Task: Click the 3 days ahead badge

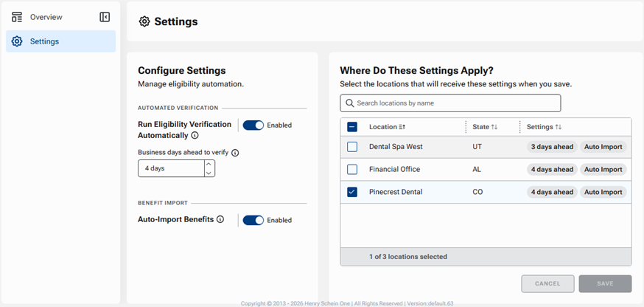Action: point(552,147)
